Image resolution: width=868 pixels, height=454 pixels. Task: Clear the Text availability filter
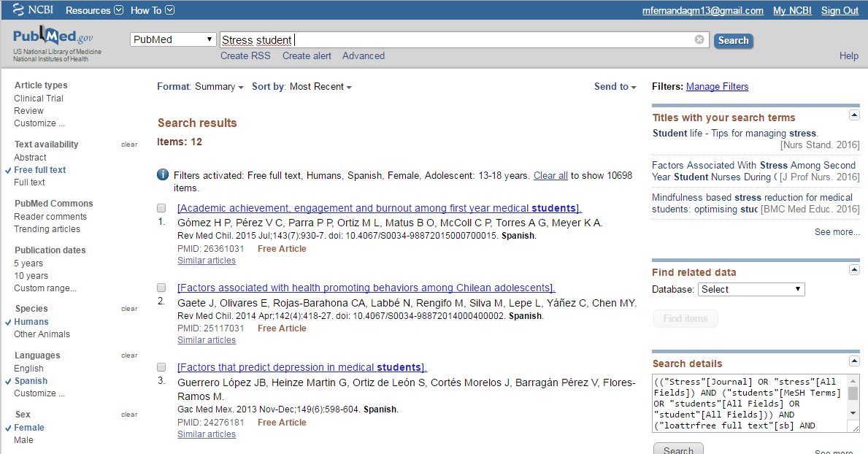(x=129, y=145)
